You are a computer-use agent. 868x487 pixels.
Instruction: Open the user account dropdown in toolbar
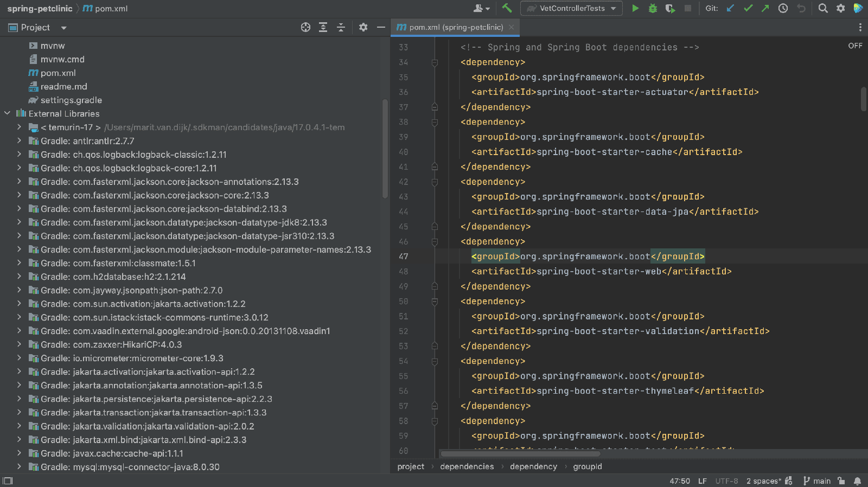click(482, 8)
